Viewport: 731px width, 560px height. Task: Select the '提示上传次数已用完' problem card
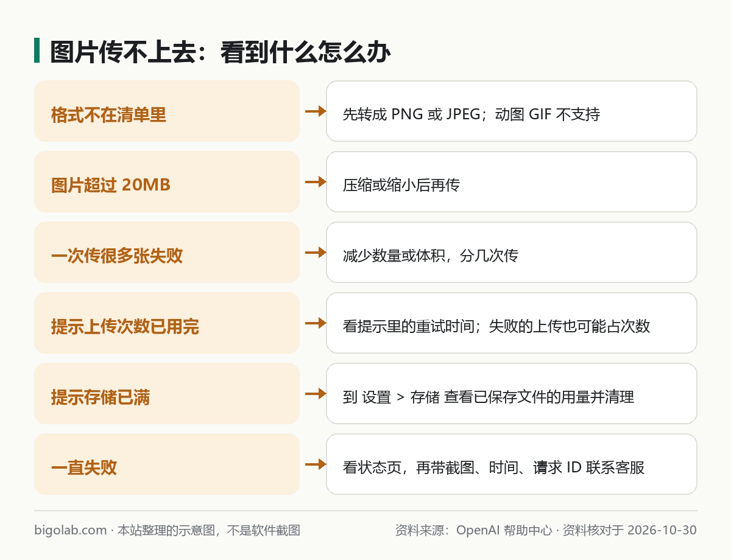[167, 323]
